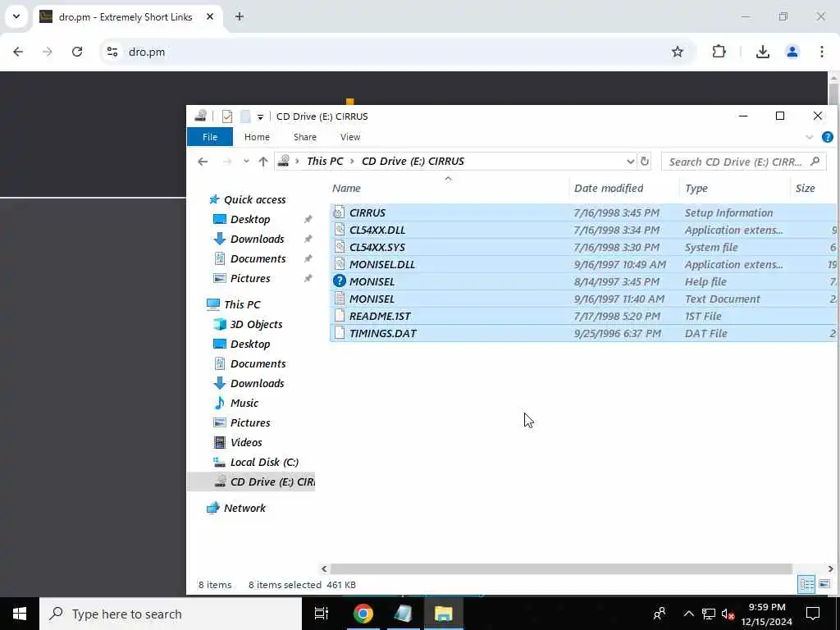840x630 pixels.
Task: Open Local Disk (C:) in navigation pane
Action: (x=264, y=462)
